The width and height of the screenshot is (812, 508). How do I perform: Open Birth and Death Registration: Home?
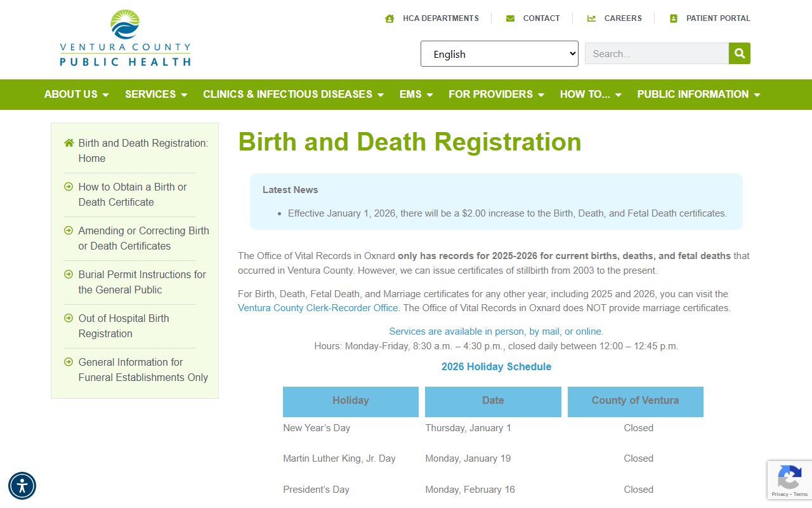tap(143, 150)
